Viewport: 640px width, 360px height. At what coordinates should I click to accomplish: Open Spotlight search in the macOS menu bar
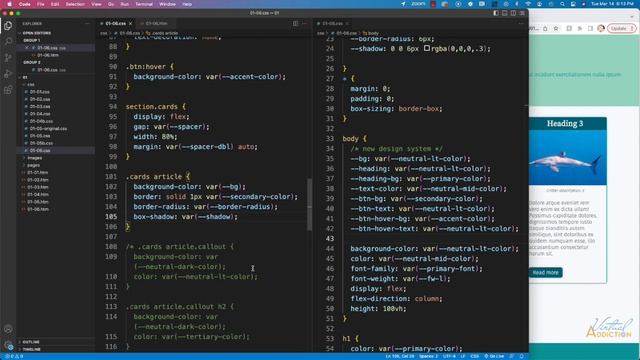pyautogui.click(x=562, y=4)
